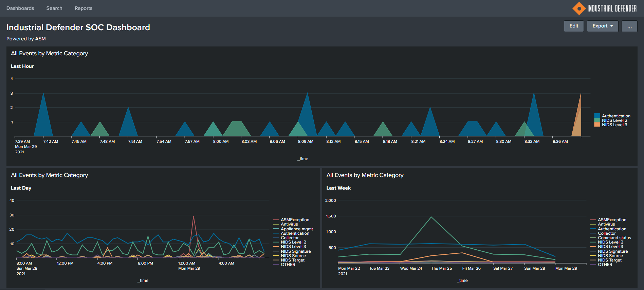This screenshot has height=290, width=644.
Task: Select NIDS Source legend in Last Day chart
Action: (290, 256)
